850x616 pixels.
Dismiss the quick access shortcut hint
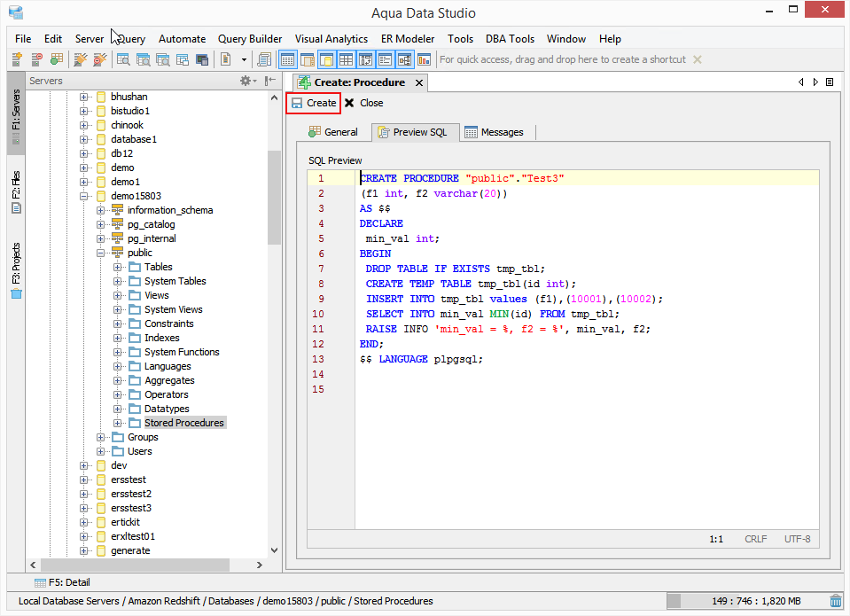coord(697,59)
